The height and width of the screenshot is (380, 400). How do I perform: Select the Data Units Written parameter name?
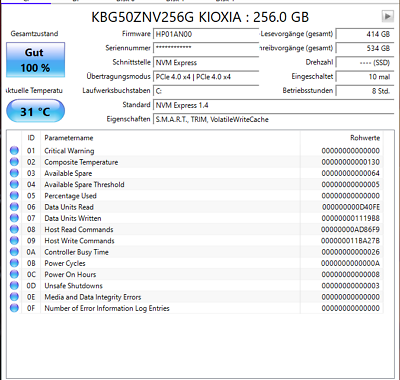73,218
